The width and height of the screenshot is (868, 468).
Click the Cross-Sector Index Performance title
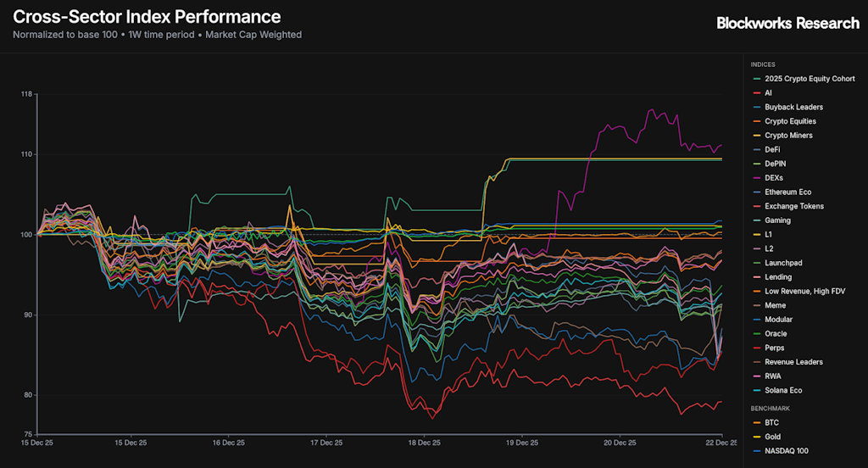(x=147, y=17)
